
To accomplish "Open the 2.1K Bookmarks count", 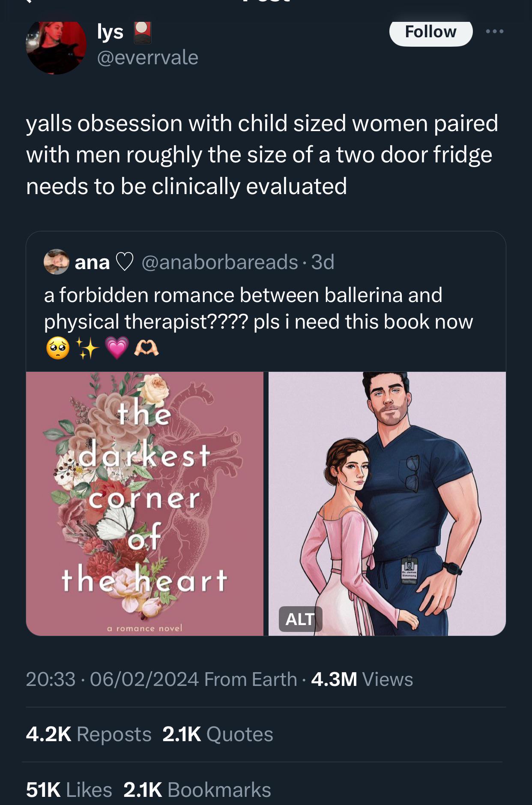I will coord(197,790).
